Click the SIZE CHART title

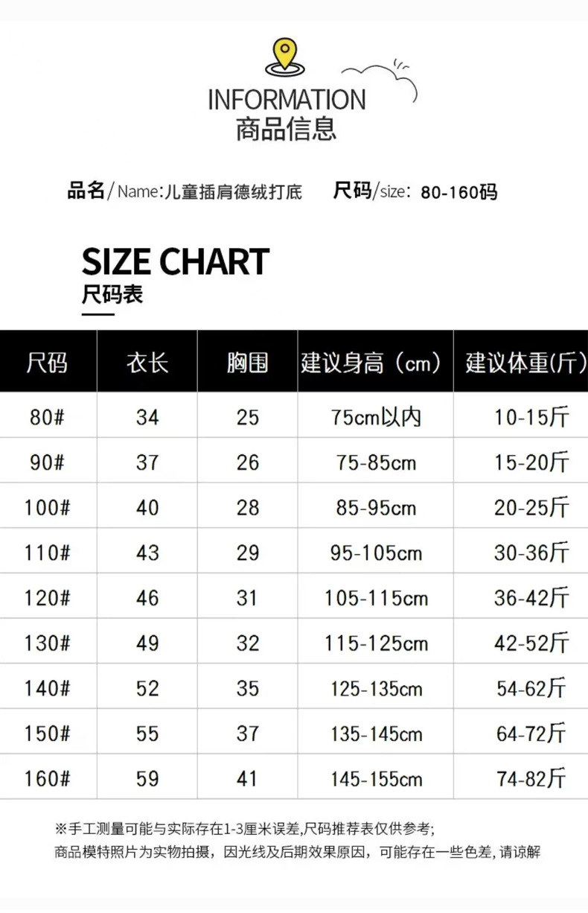click(x=175, y=261)
